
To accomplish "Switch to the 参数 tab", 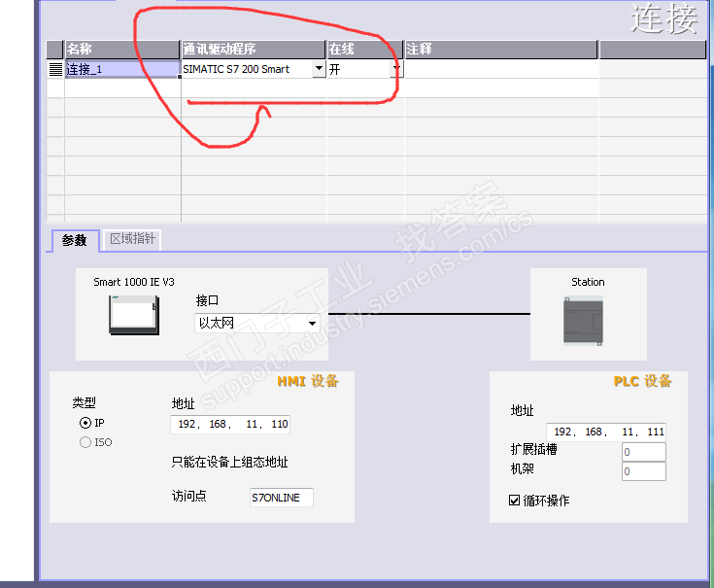I will [x=74, y=240].
